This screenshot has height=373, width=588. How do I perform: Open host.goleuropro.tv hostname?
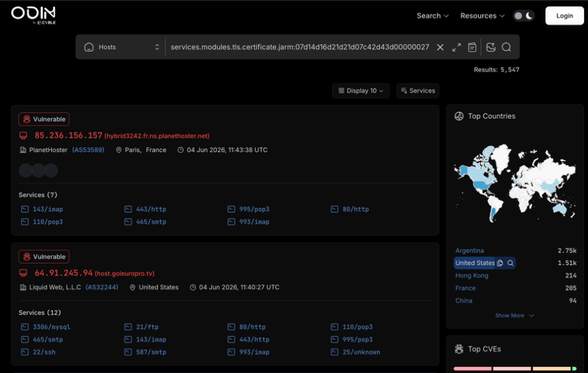[125, 274]
